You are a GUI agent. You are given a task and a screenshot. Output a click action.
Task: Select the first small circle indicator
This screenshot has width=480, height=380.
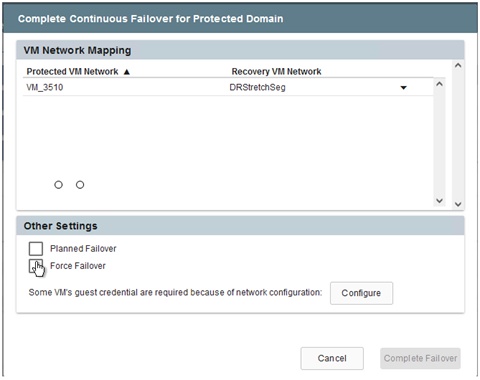[x=58, y=185]
